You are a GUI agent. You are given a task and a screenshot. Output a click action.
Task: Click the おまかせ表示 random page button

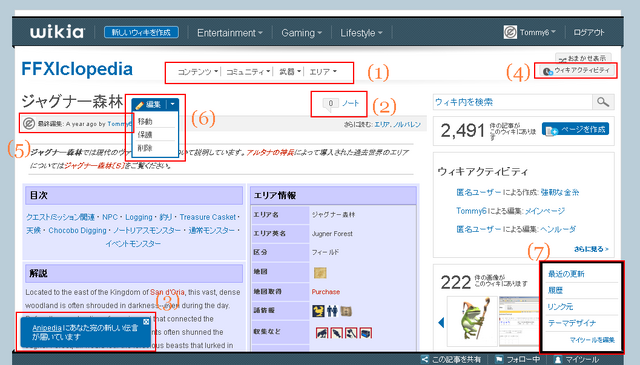tap(583, 58)
